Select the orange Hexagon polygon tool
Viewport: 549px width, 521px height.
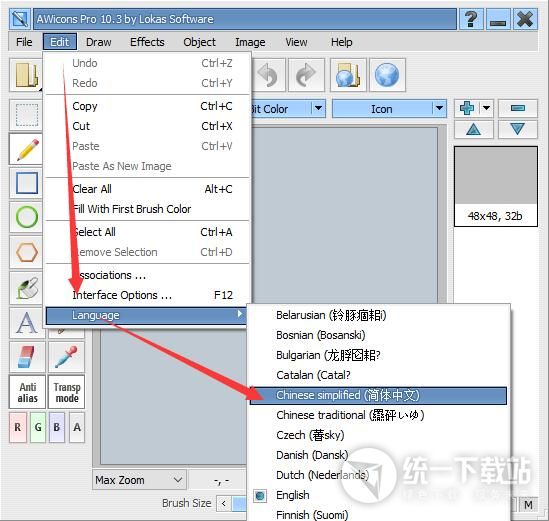click(x=27, y=252)
